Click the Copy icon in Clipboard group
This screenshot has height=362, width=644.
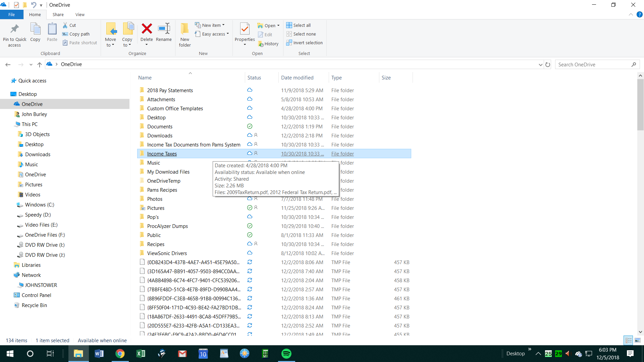35,29
